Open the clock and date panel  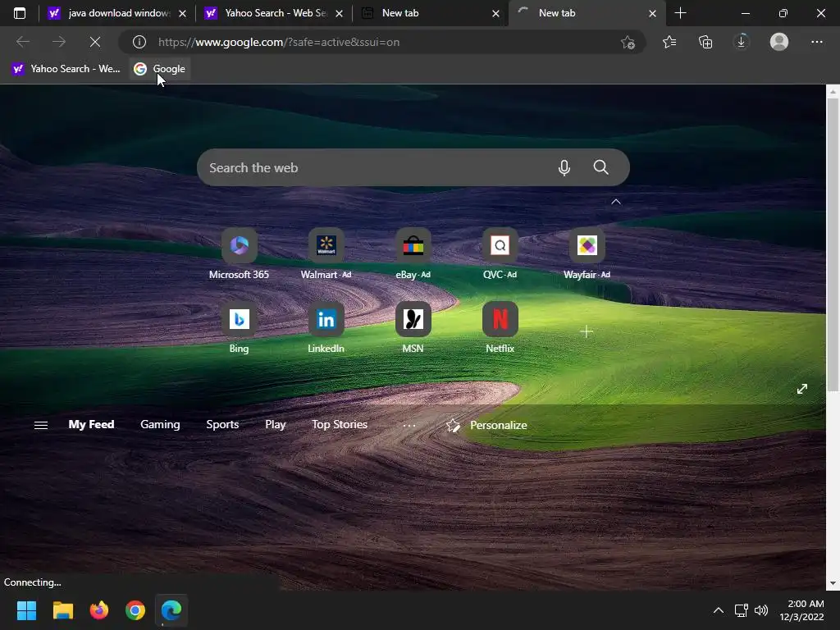click(801, 610)
